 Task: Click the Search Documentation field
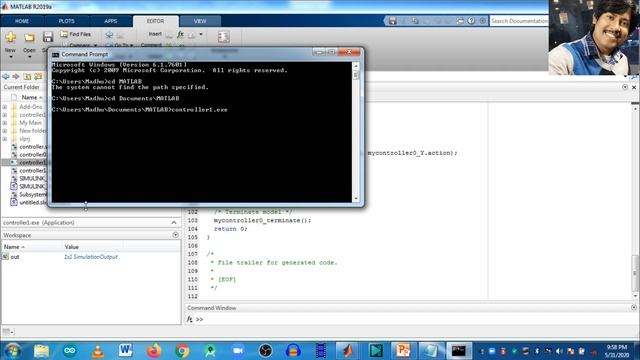click(x=519, y=21)
